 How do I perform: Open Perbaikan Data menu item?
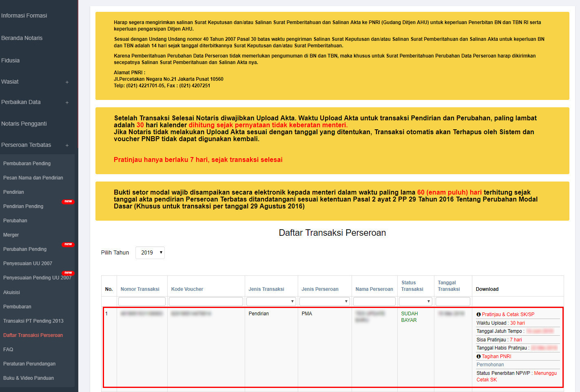pyautogui.click(x=21, y=102)
